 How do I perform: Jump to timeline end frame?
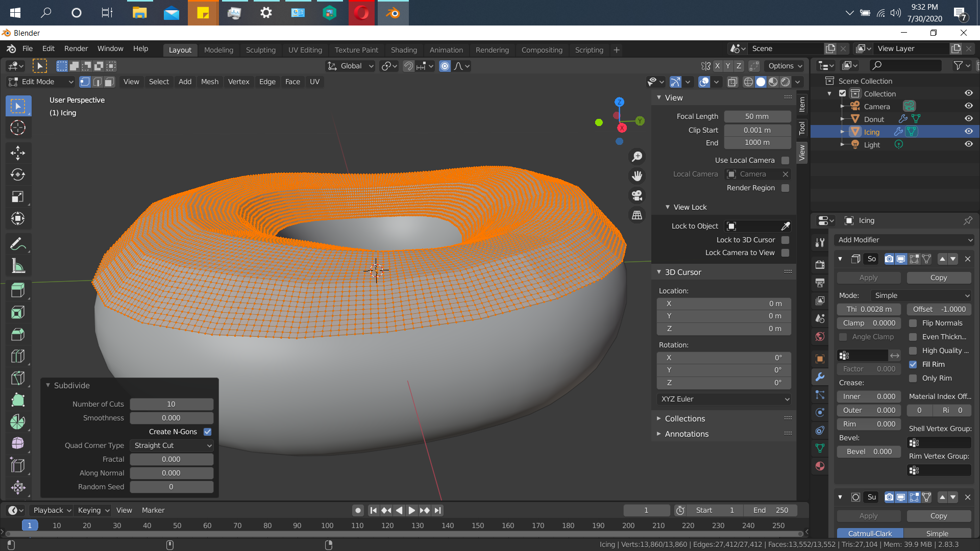[x=437, y=510]
